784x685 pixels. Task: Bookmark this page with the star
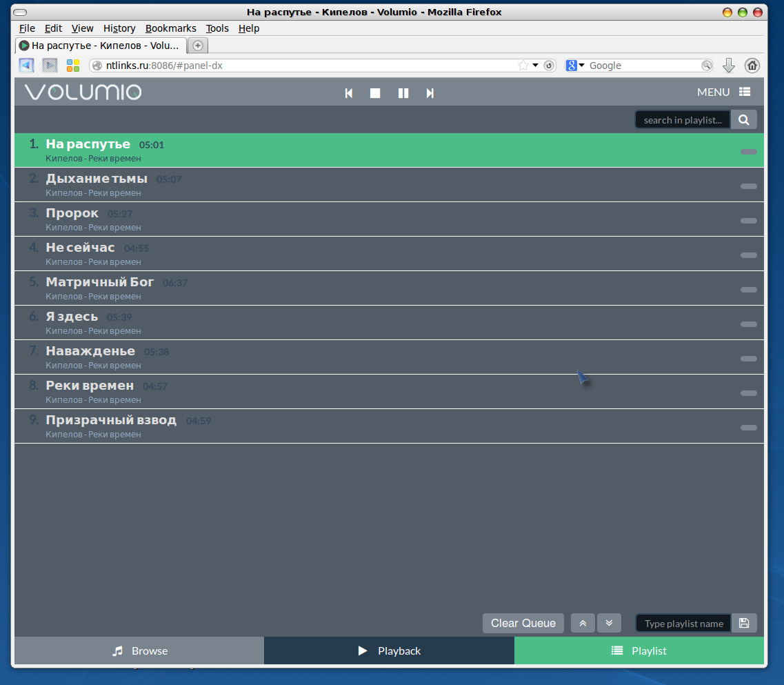point(523,66)
